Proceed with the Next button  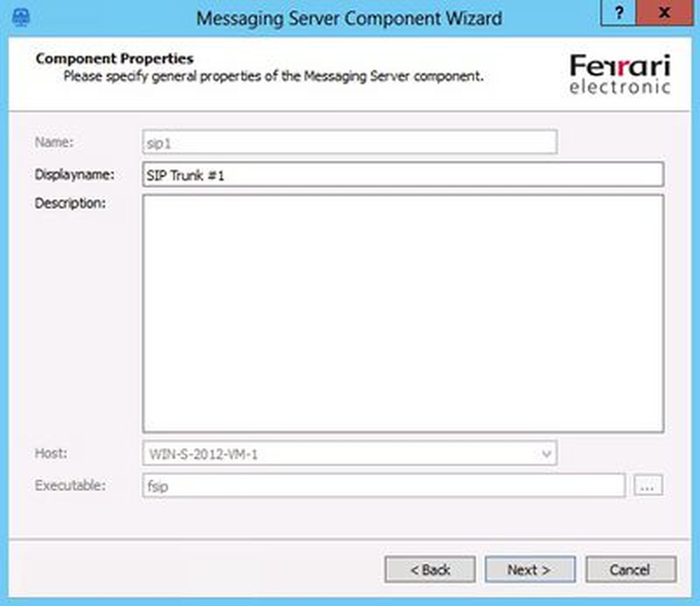pyautogui.click(x=530, y=570)
